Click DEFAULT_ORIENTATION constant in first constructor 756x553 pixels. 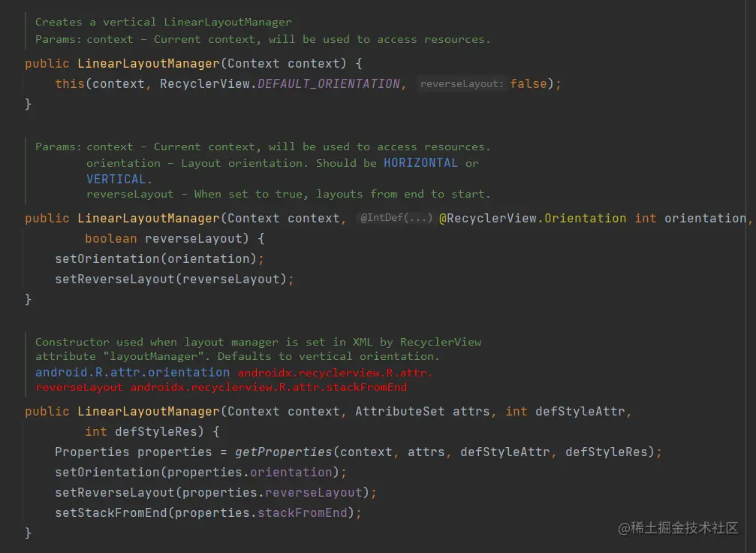pos(329,83)
